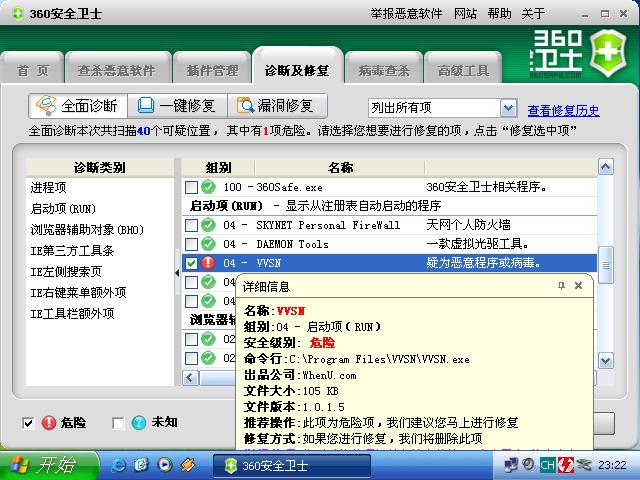The image size is (640, 480).
Task: Select browser helper objects (BHO) category
Action: coord(87,229)
